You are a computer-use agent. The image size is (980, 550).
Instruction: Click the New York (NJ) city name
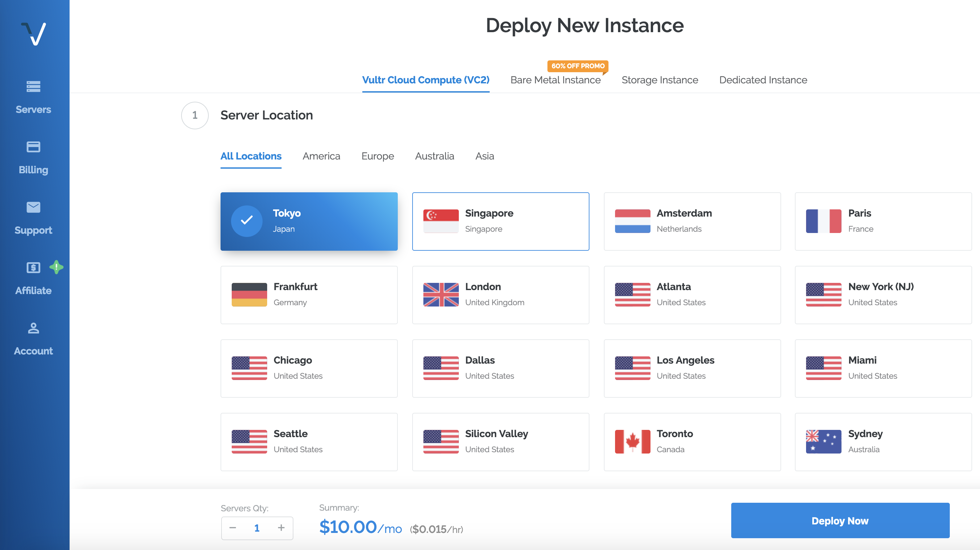881,286
